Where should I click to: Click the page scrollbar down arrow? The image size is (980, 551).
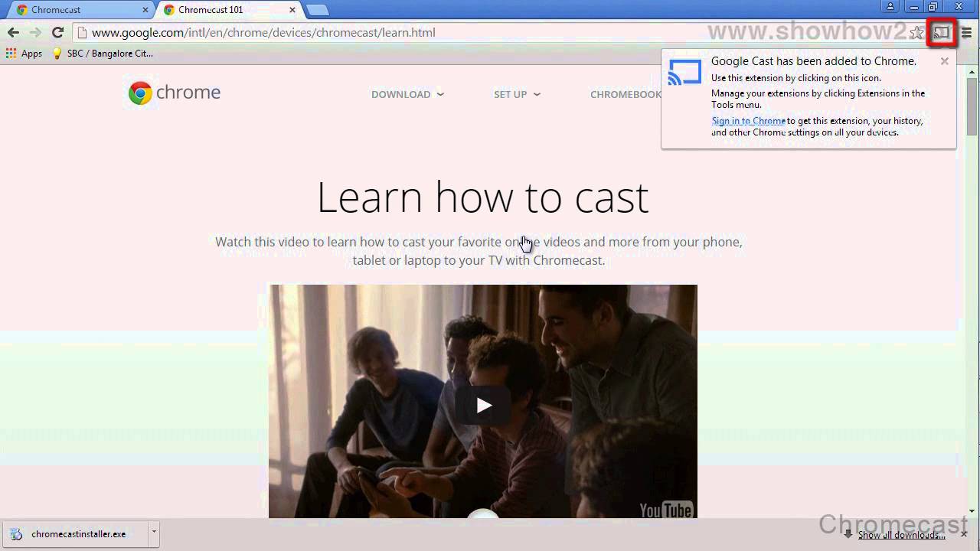tap(972, 511)
